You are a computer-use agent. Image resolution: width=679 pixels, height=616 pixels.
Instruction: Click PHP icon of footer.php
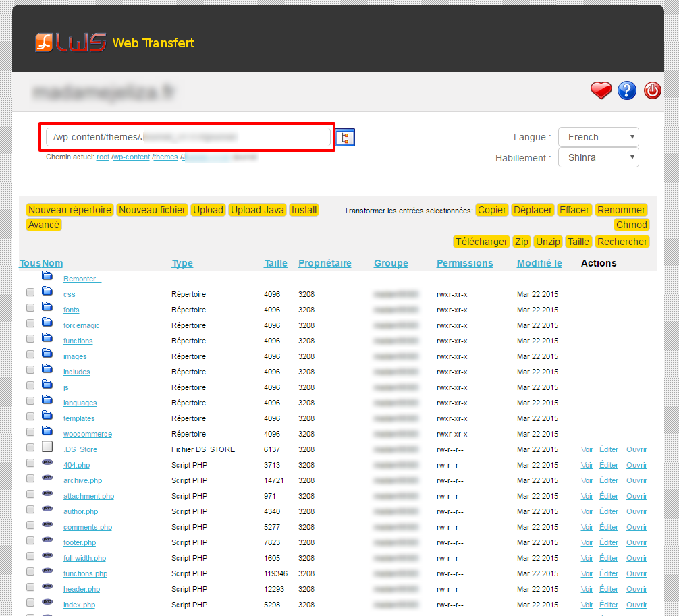click(47, 540)
